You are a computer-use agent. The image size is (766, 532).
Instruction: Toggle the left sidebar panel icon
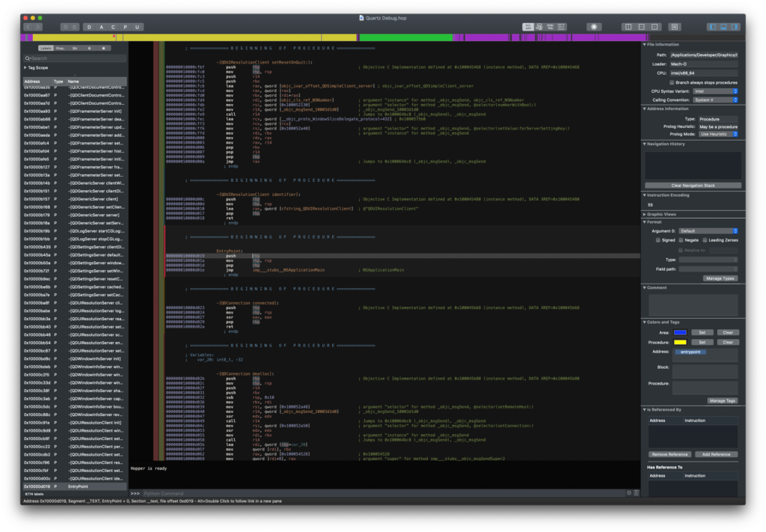[x=711, y=27]
